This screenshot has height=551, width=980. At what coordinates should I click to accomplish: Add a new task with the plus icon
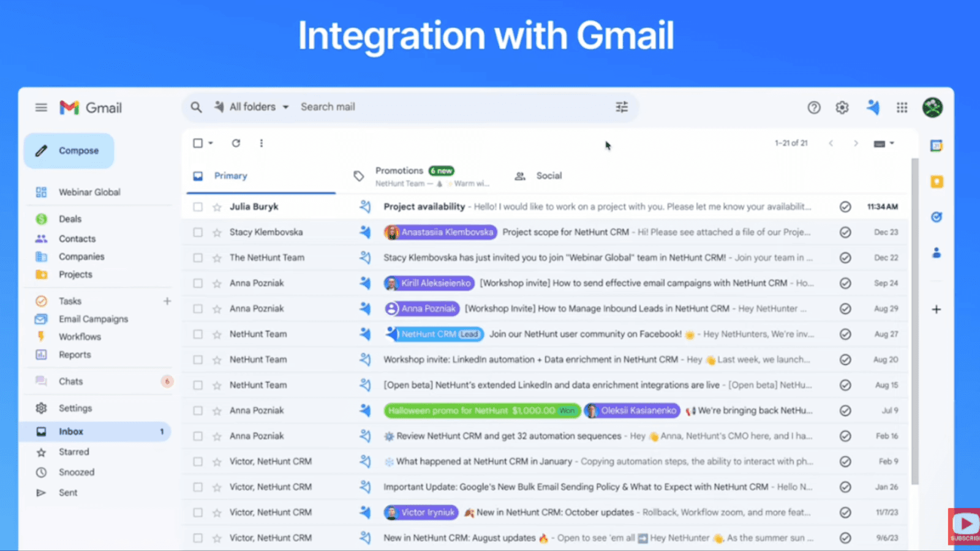pos(167,301)
